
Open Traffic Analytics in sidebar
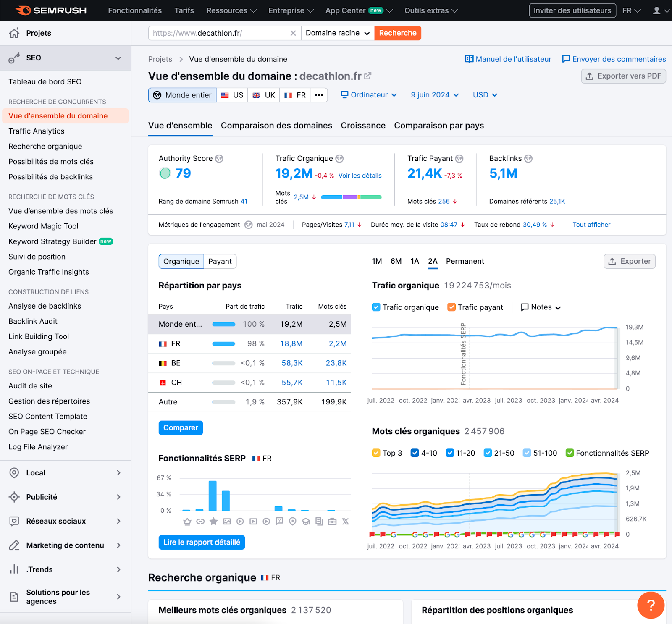(37, 131)
